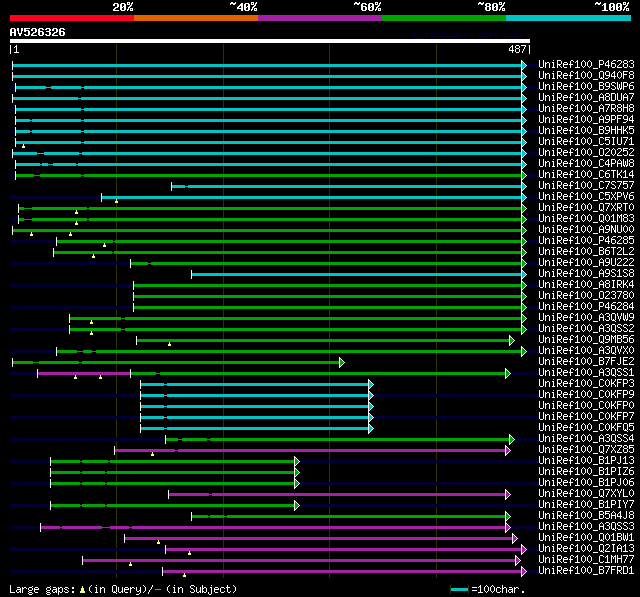Select hit label UniRef100_A3QSS4

coord(586,439)
